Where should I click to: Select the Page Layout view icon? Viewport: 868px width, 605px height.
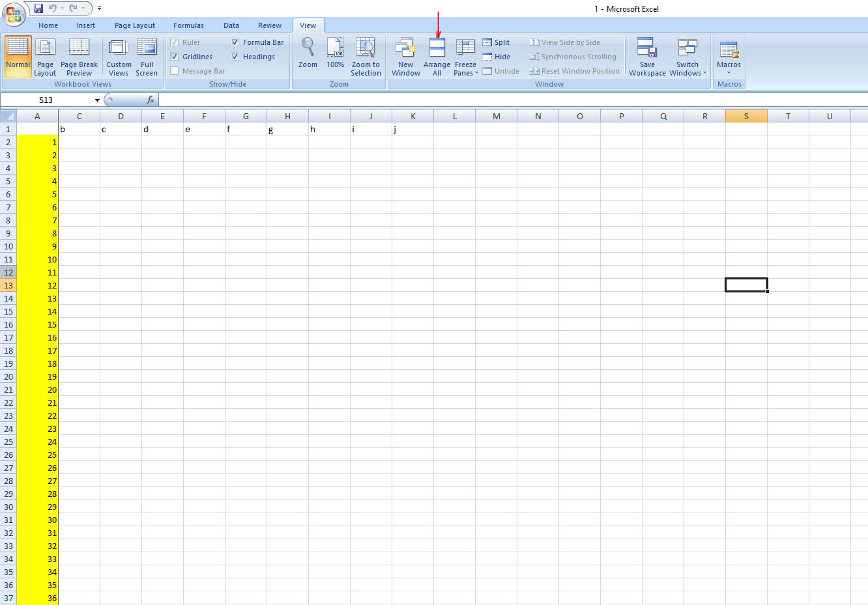click(x=45, y=56)
